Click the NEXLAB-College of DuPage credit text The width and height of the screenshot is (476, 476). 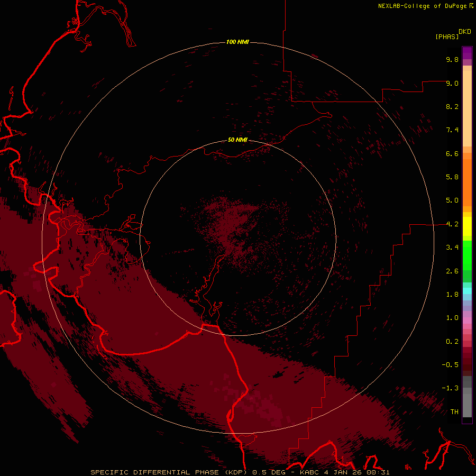click(422, 6)
